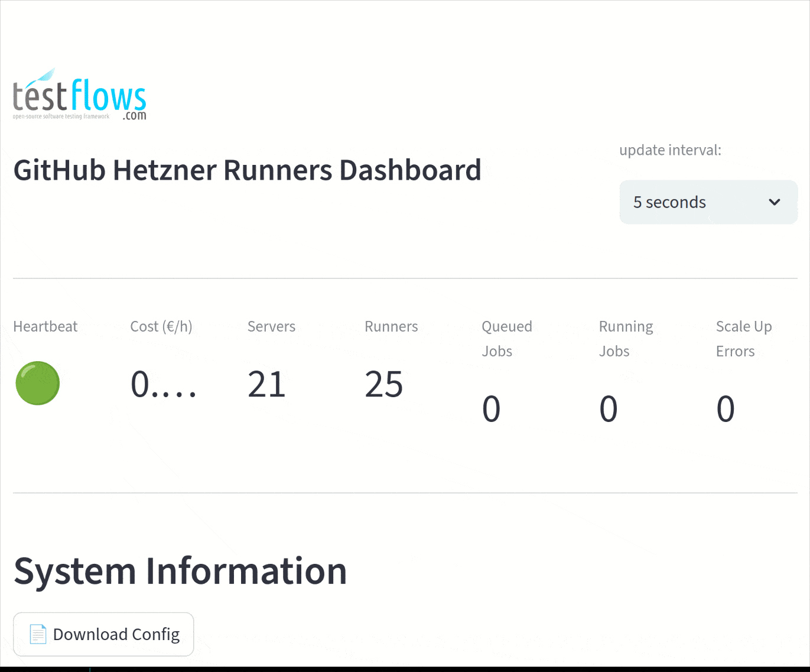Open the update interval dropdown
Screen dimensions: 810x672
click(x=708, y=202)
